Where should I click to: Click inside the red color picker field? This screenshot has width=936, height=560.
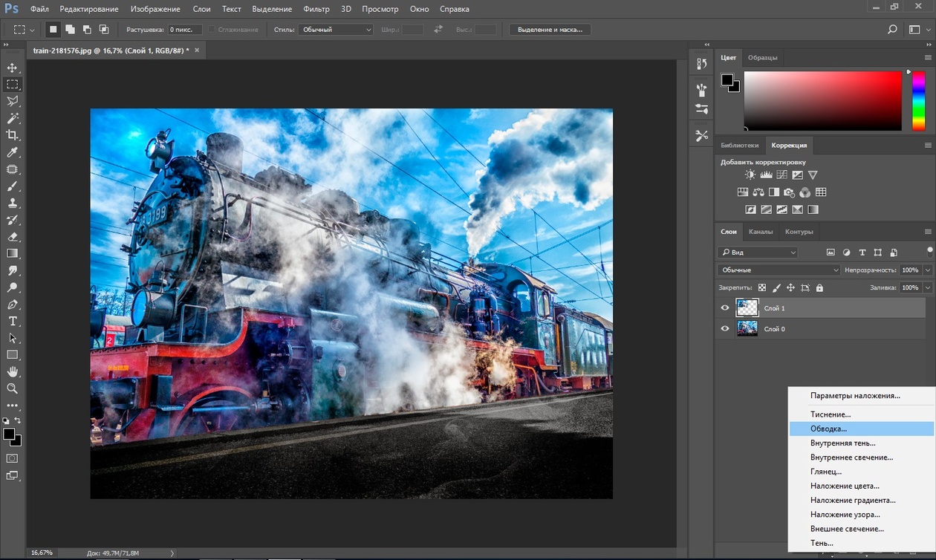click(x=822, y=100)
